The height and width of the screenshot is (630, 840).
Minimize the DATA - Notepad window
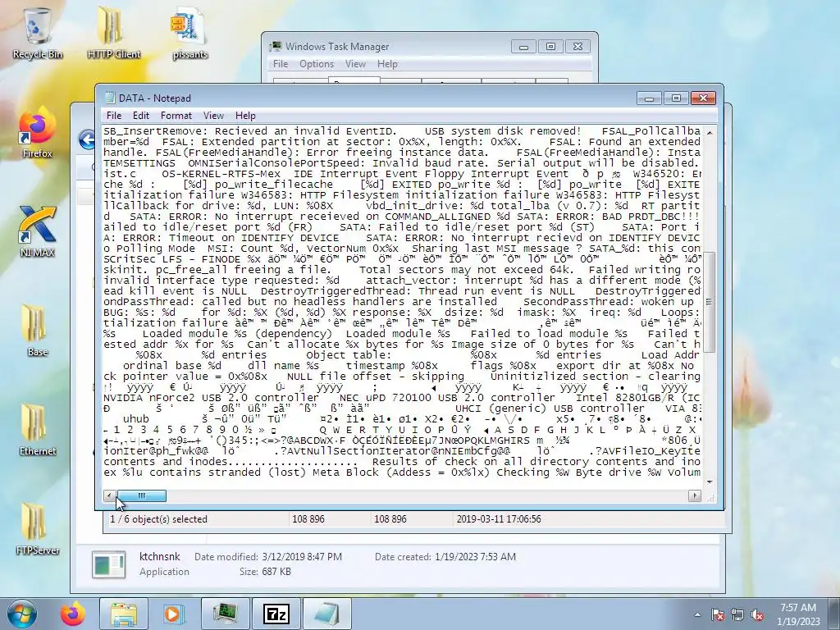pyautogui.click(x=649, y=98)
